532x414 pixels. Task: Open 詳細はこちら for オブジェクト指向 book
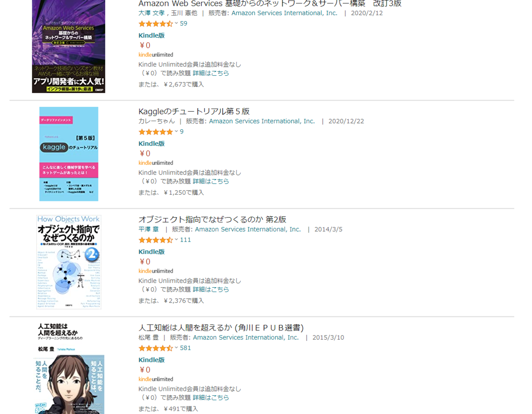click(x=211, y=289)
